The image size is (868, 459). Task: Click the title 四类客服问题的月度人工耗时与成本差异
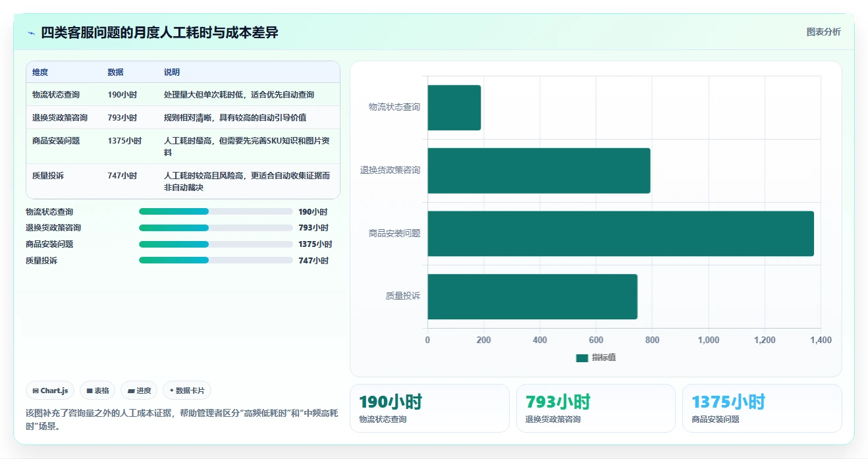160,32
